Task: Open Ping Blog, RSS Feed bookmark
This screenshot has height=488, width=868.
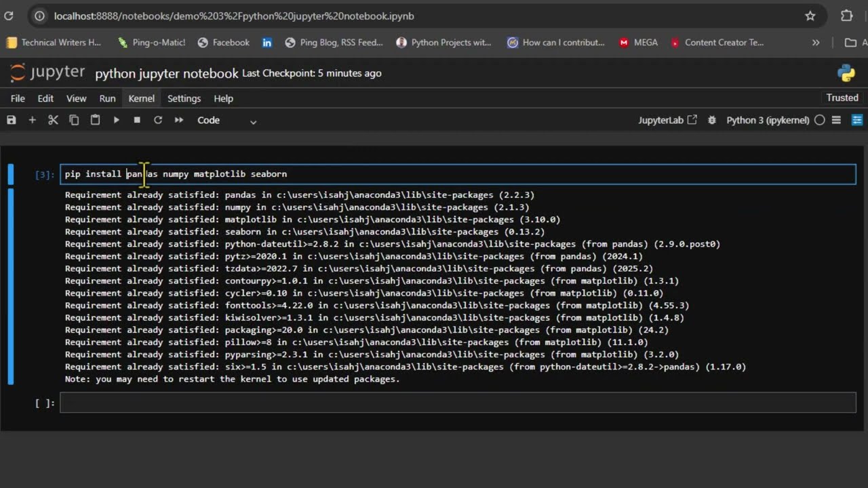Action: (x=334, y=42)
